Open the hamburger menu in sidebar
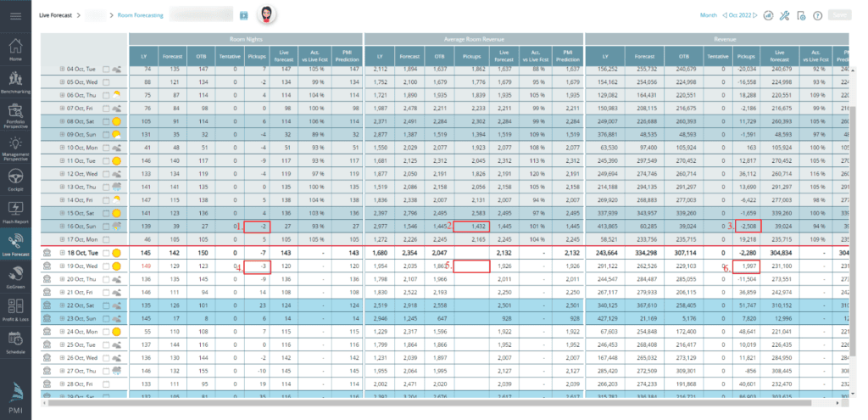 click(15, 16)
